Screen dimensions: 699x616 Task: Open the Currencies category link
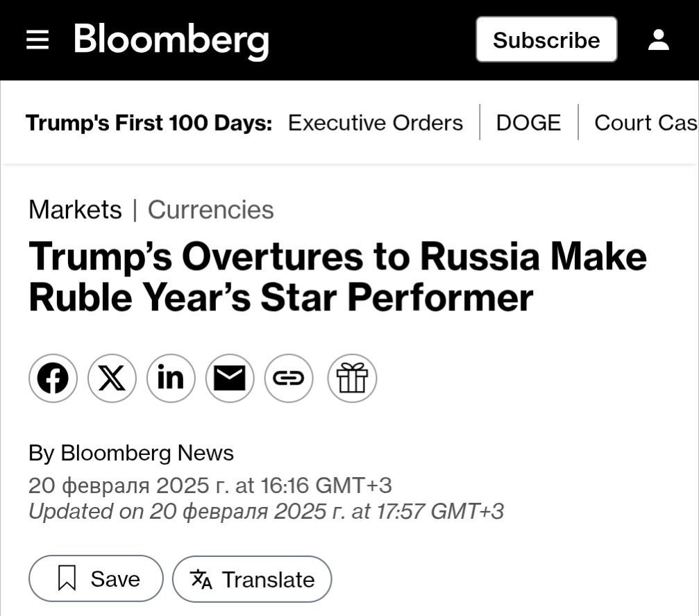pyautogui.click(x=210, y=210)
